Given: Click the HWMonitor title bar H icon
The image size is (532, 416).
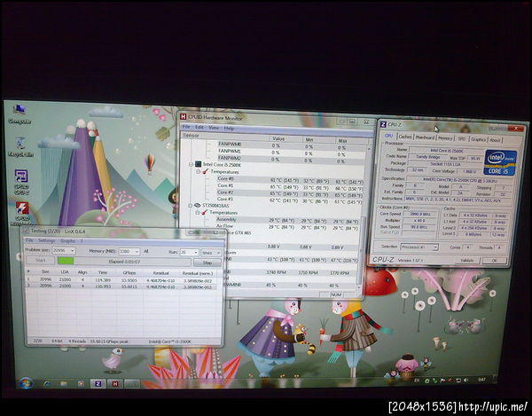Looking at the screenshot, I should (184, 117).
